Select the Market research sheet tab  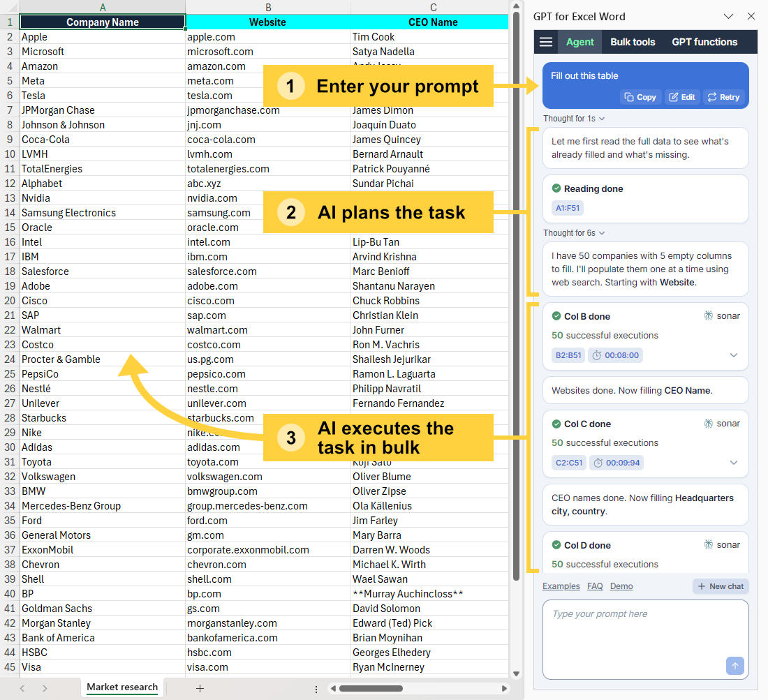pyautogui.click(x=122, y=688)
